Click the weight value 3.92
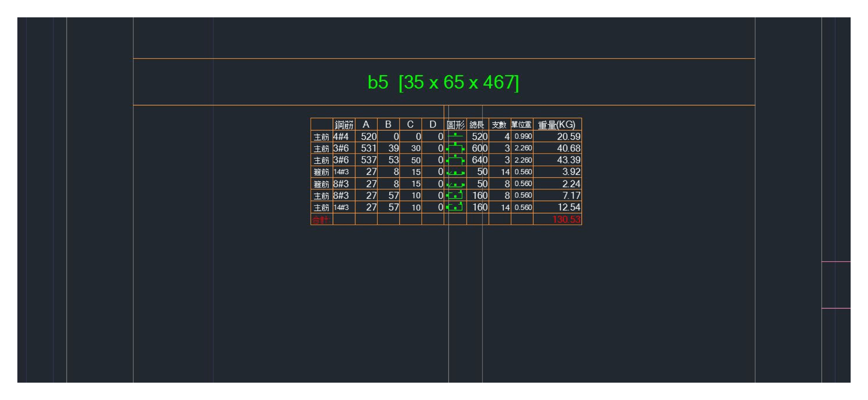The height and width of the screenshot is (400, 868). (571, 171)
